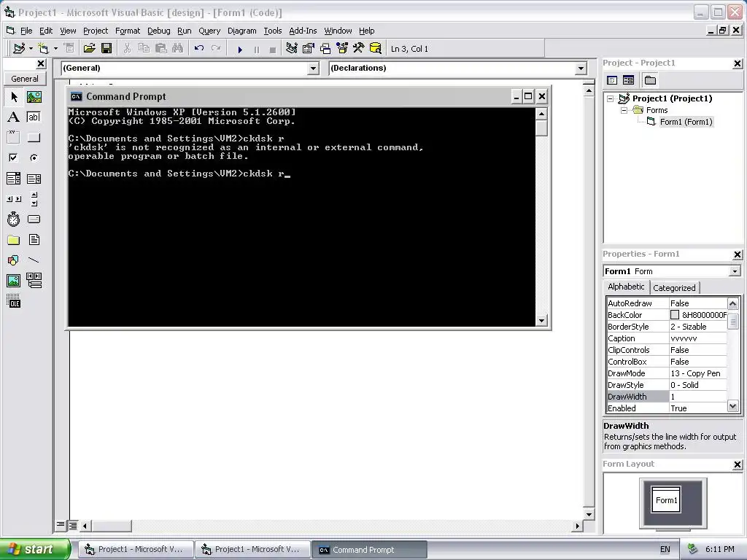Click the Properties list scroll-down arrow
This screenshot has height=560, width=747.
732,406
